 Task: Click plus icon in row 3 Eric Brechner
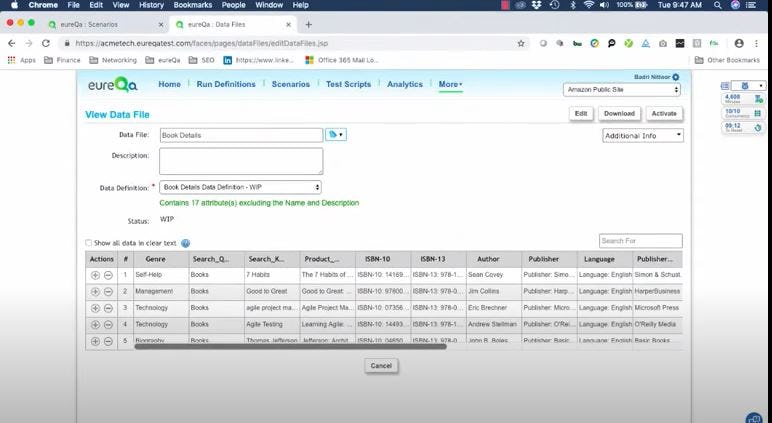(96, 308)
